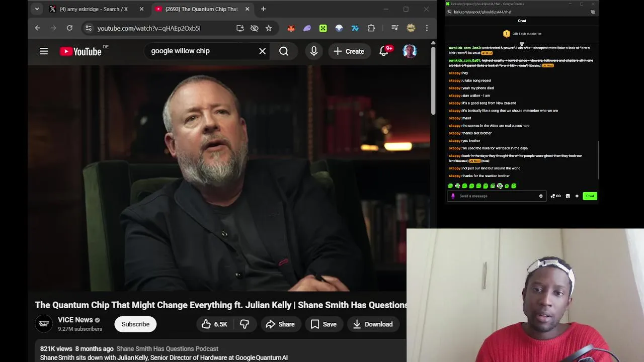Open the YouTube account avatar menu
644x362 pixels.
[410, 51]
